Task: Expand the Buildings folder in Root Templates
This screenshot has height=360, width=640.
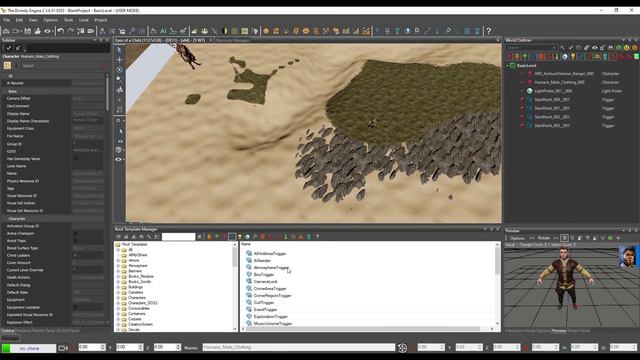Action: click(119, 287)
